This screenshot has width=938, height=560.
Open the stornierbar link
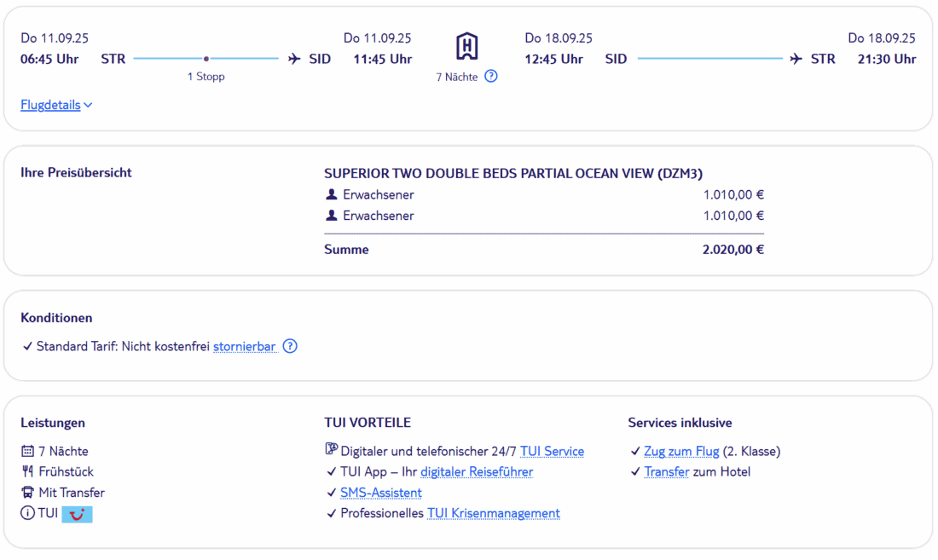point(244,347)
